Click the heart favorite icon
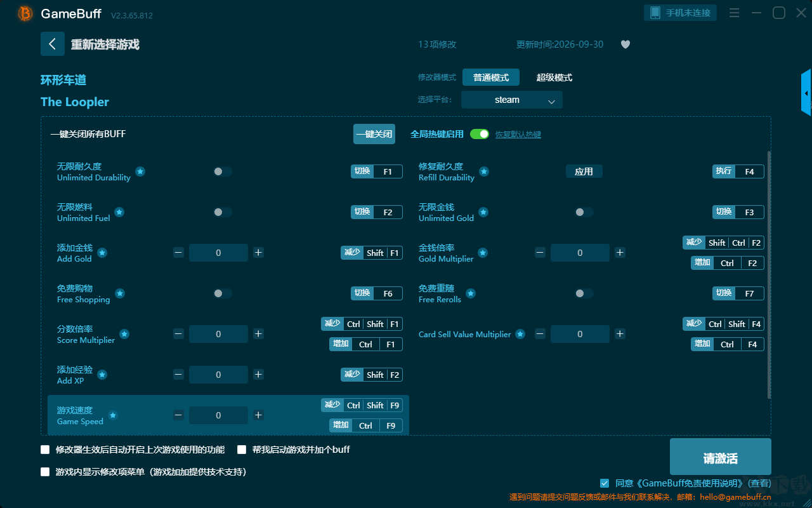 625,44
